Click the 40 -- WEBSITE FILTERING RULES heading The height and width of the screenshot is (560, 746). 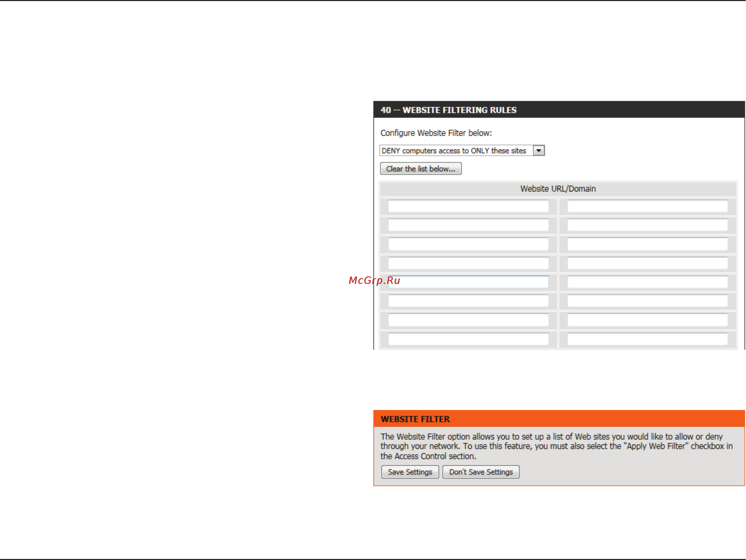point(448,110)
